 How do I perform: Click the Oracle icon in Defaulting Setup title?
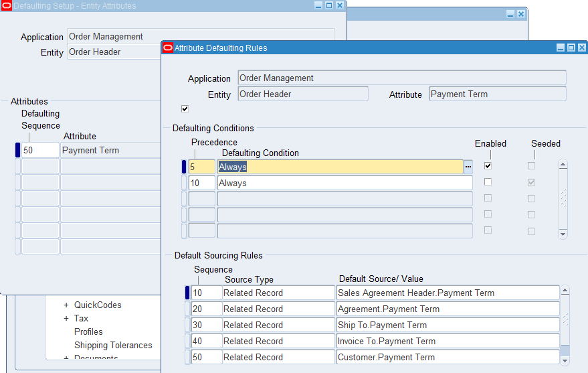(x=7, y=5)
